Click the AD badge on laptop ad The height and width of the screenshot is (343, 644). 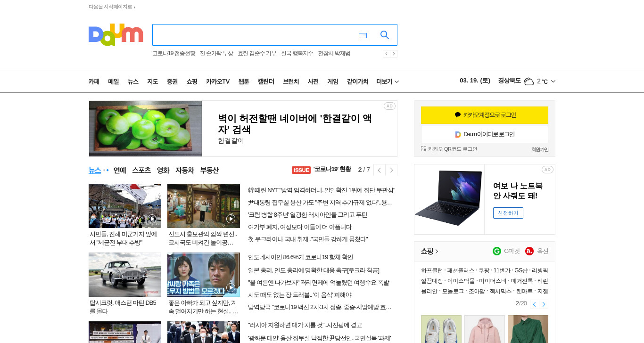[x=547, y=170]
